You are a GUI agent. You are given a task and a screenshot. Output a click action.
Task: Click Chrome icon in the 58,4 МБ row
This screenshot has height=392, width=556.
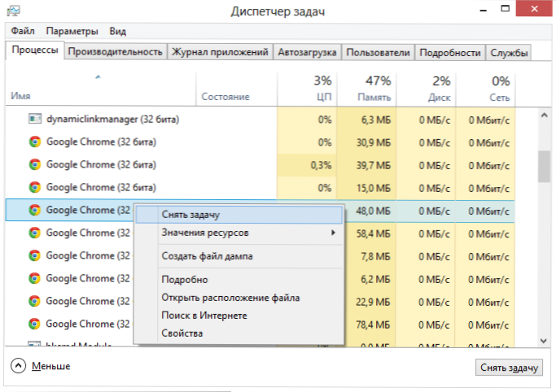coord(35,233)
